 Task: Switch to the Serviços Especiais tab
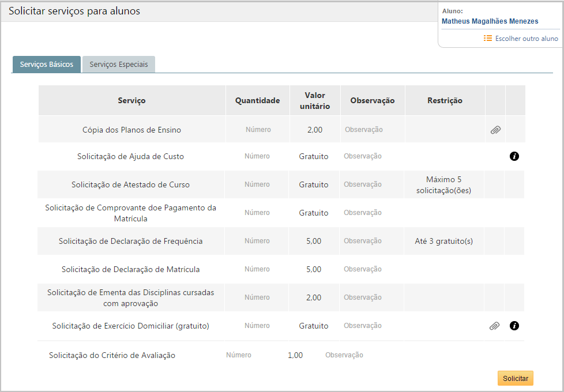[118, 64]
